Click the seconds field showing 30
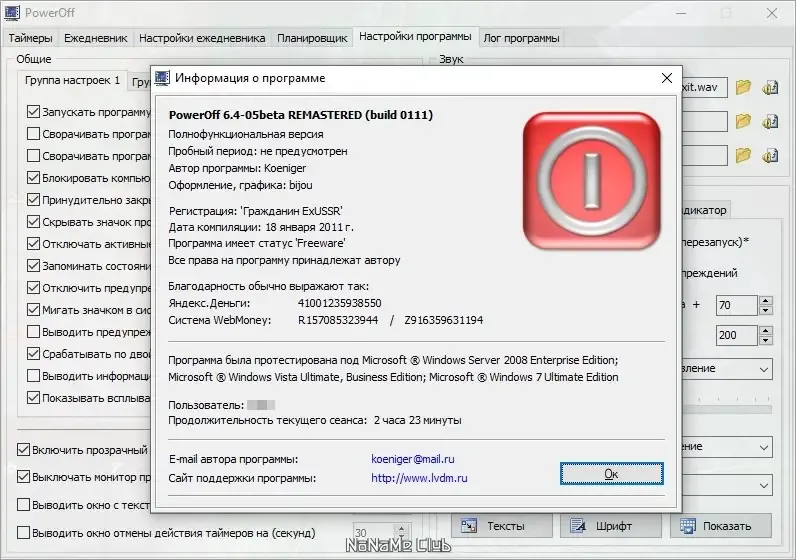The width and height of the screenshot is (796, 560). tap(374, 533)
